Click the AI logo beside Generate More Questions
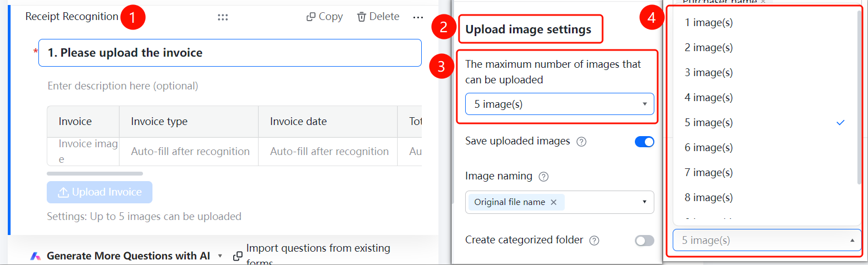Screen dimensions: 868x265 point(36,256)
